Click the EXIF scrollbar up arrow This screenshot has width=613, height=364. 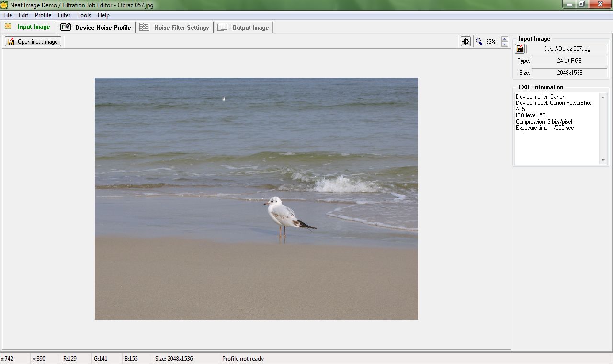pos(603,96)
